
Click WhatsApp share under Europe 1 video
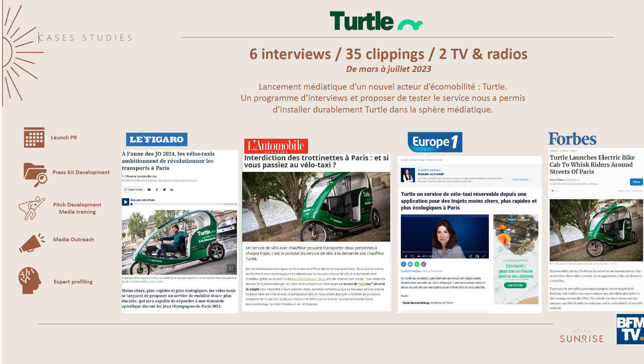pos(417,264)
